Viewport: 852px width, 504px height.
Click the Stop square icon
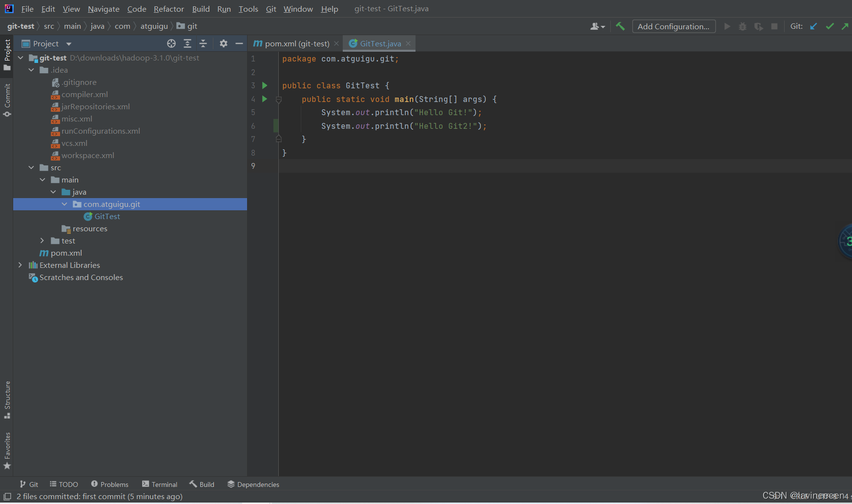pos(774,26)
